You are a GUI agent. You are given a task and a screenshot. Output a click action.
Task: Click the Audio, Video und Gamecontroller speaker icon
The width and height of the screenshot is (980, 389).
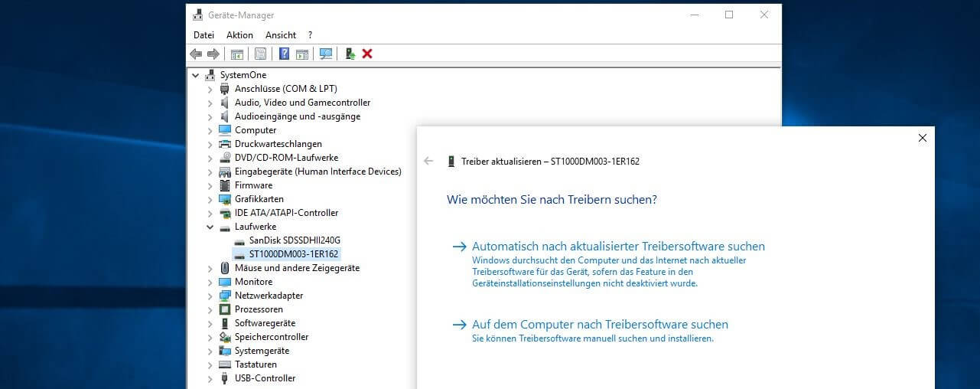225,103
